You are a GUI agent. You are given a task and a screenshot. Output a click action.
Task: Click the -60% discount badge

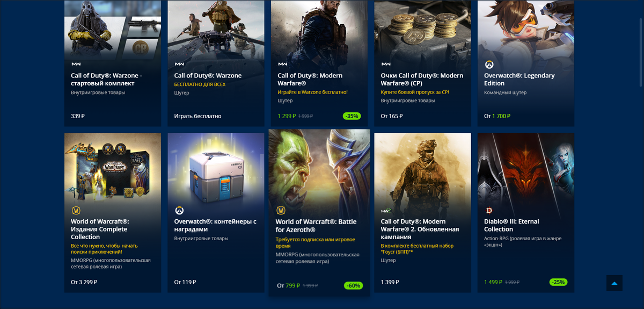(x=353, y=285)
